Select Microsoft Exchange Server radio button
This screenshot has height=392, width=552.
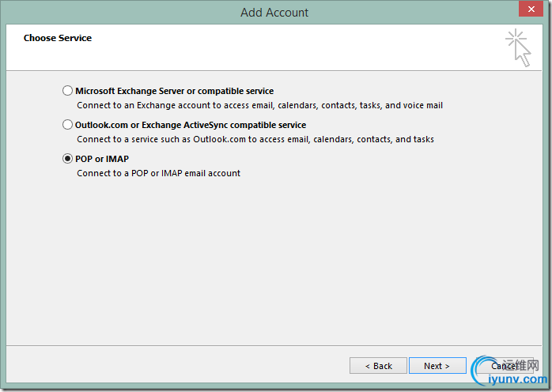[67, 91]
